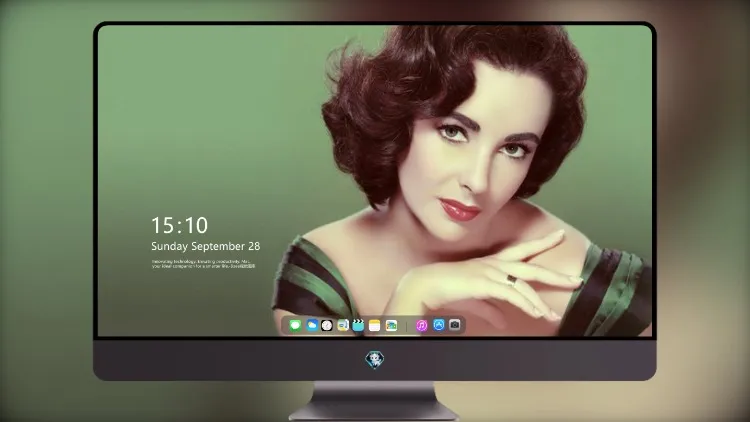Viewport: 750px width, 422px height.
Task: Open the Camera app in dock
Action: pyautogui.click(x=455, y=325)
